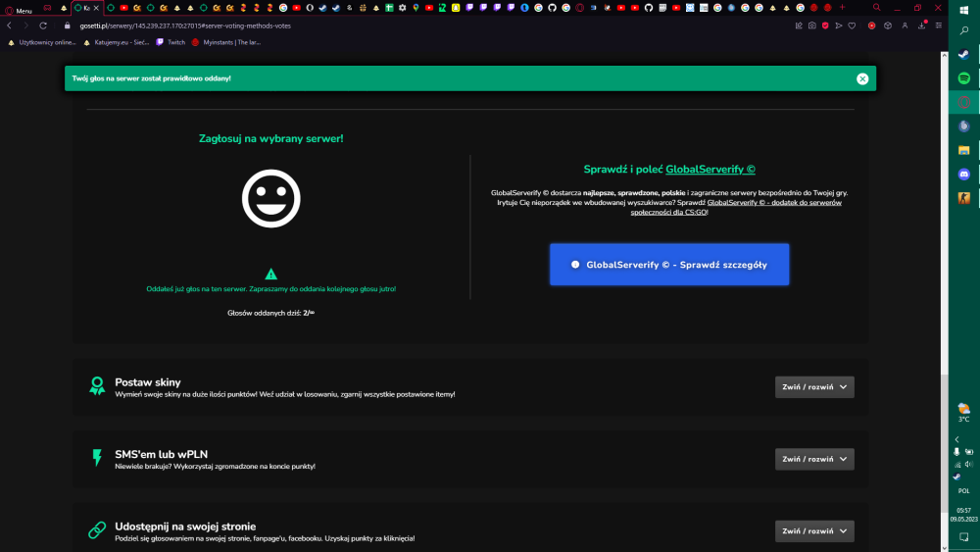Click the Windows taskbar search icon

tap(963, 30)
